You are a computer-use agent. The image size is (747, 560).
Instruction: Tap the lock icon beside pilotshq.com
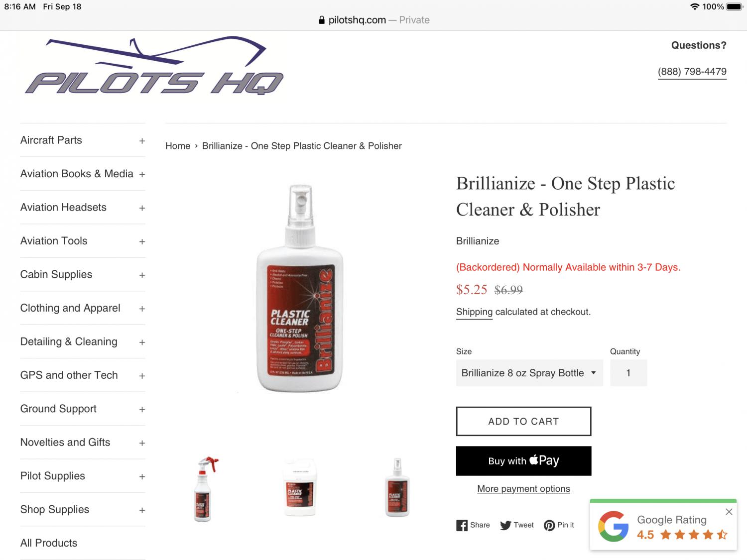click(322, 20)
